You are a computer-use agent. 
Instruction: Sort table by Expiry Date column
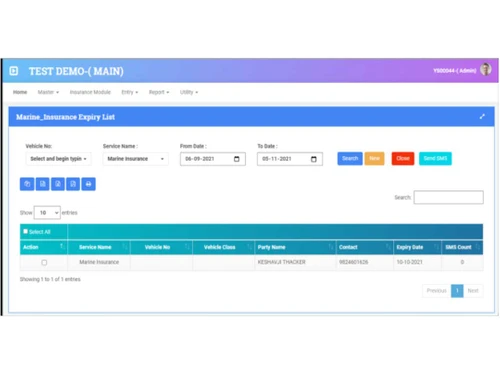pos(417,247)
